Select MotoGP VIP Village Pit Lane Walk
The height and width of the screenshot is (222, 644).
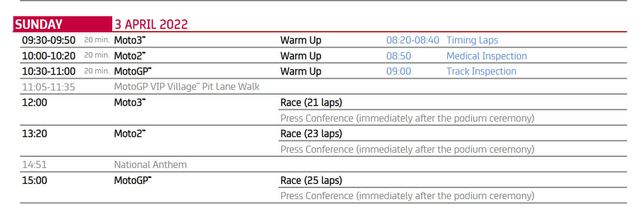point(186,87)
